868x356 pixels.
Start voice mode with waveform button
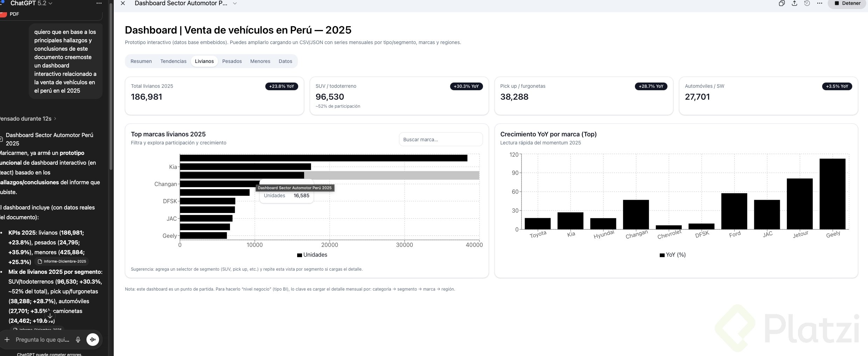point(93,340)
